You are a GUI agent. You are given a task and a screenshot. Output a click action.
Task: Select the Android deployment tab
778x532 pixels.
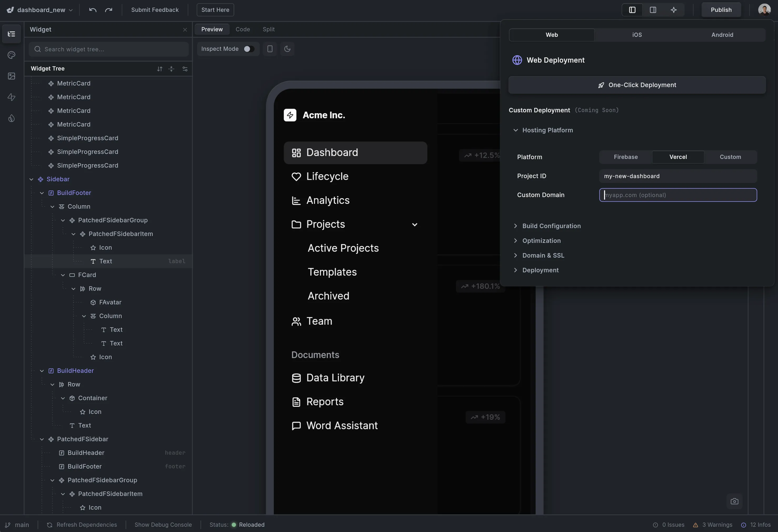click(x=723, y=35)
